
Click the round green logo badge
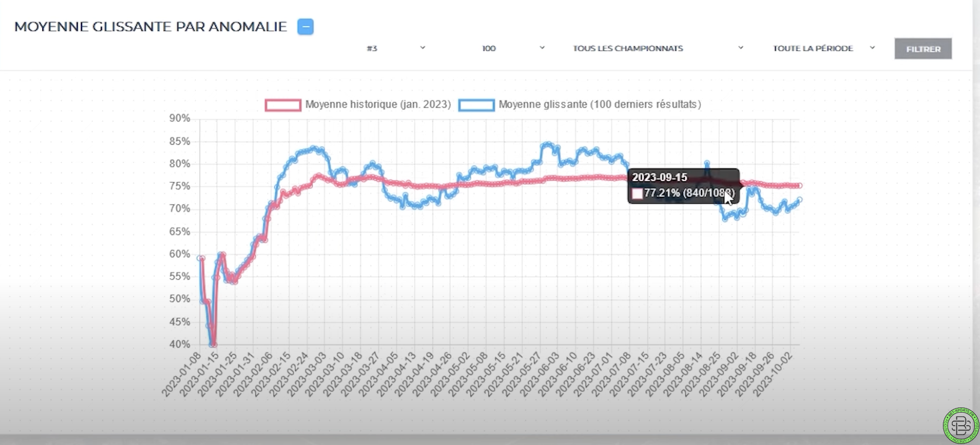click(960, 426)
